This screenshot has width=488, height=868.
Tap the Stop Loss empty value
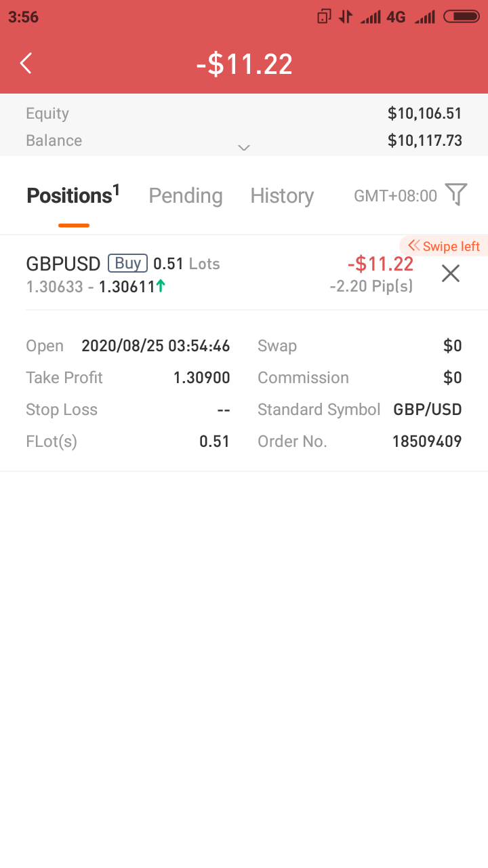click(223, 410)
